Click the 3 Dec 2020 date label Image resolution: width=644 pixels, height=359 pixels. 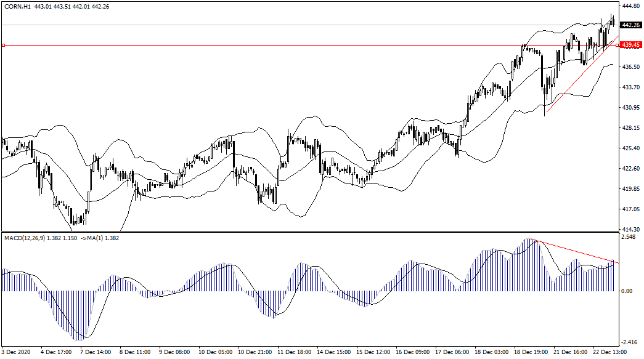click(x=17, y=353)
